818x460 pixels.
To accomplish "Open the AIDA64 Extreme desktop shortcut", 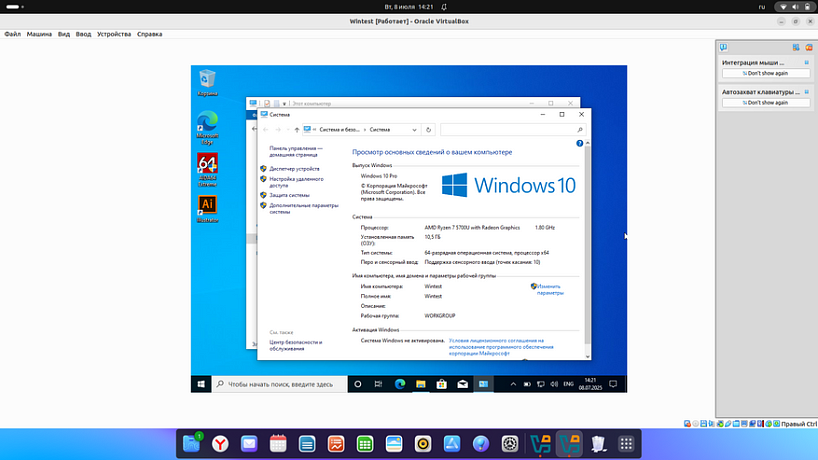I will coord(207,165).
